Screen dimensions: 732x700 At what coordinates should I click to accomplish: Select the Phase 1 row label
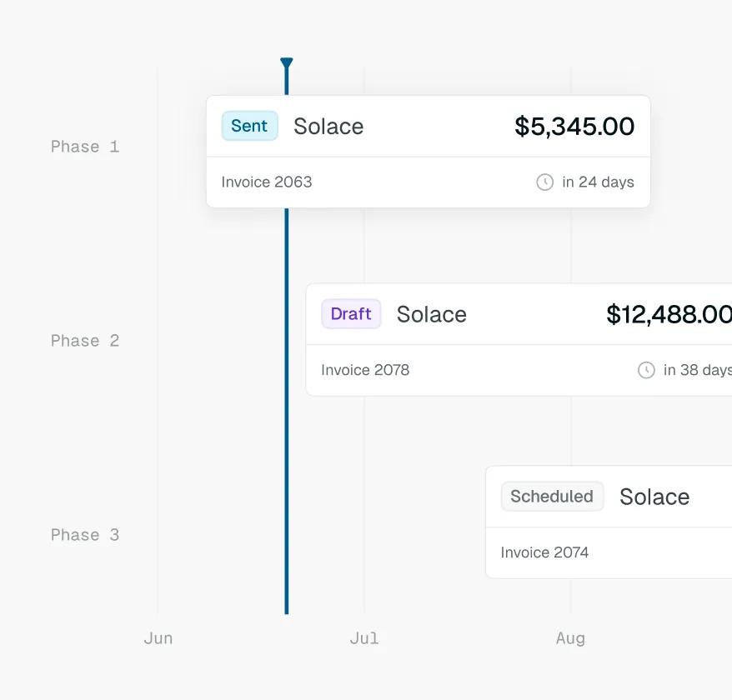(85, 147)
